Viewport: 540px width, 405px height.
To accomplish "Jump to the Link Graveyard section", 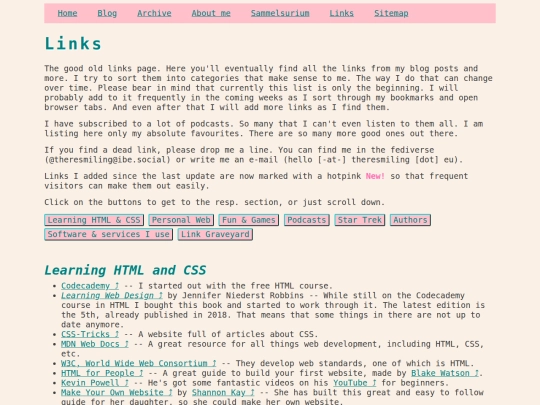I will (215, 235).
